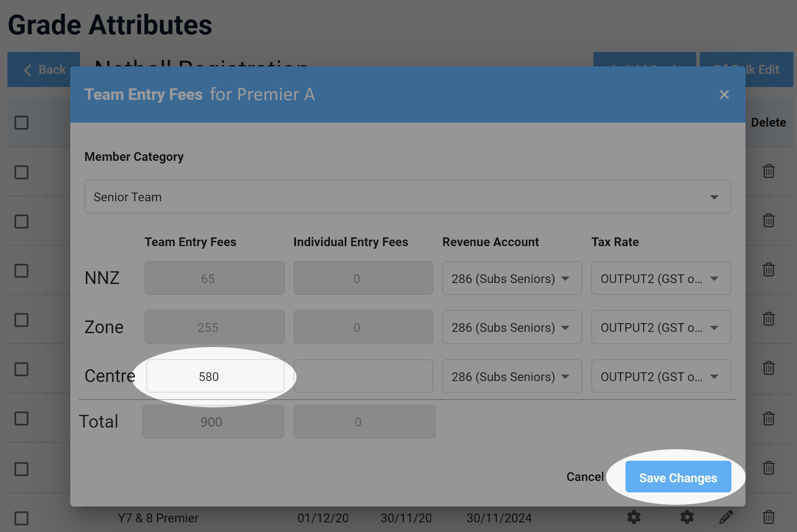Screen dimensions: 797x532
Task: Click Save Changes button
Action: tap(678, 477)
